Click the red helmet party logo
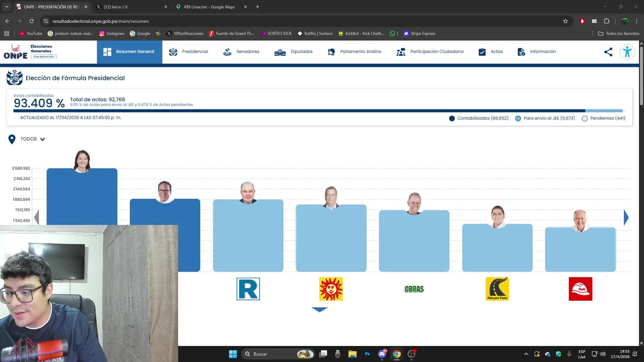644x362 pixels. click(581, 289)
